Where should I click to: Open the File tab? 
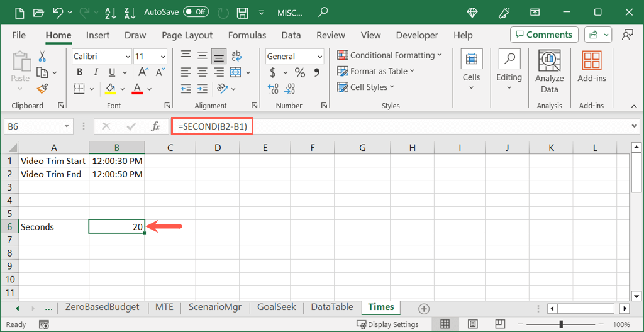[x=19, y=35]
